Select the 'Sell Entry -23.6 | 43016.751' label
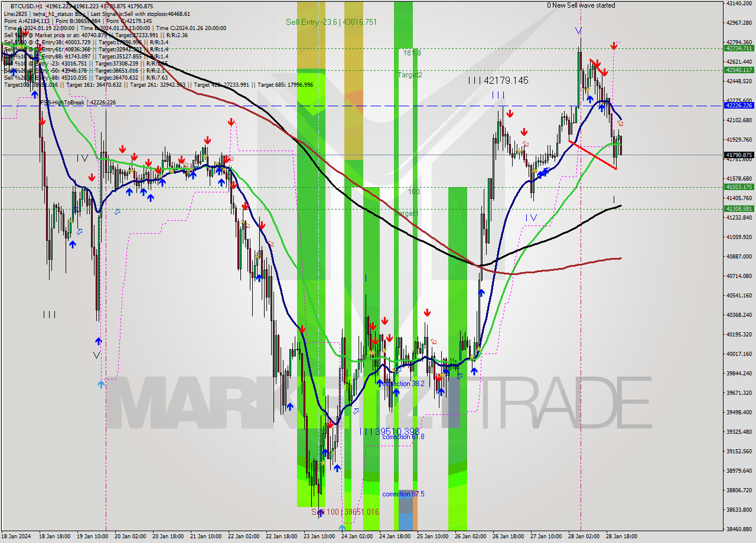The width and height of the screenshot is (756, 543). click(331, 22)
